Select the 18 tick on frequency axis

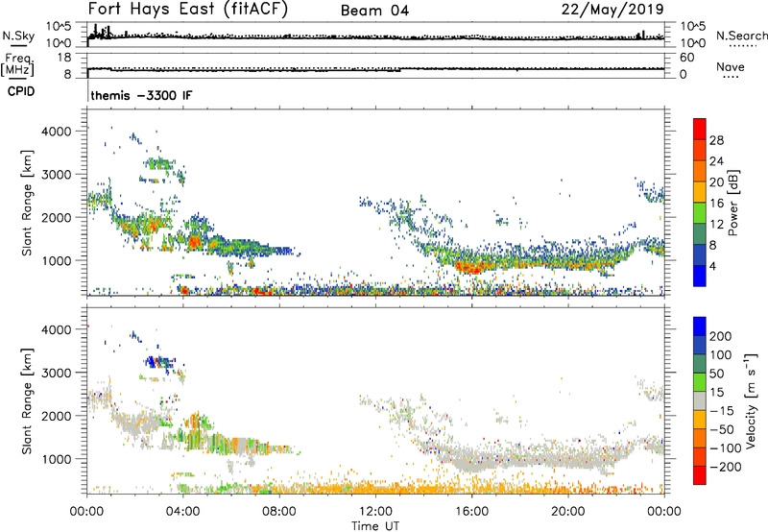tap(65, 58)
